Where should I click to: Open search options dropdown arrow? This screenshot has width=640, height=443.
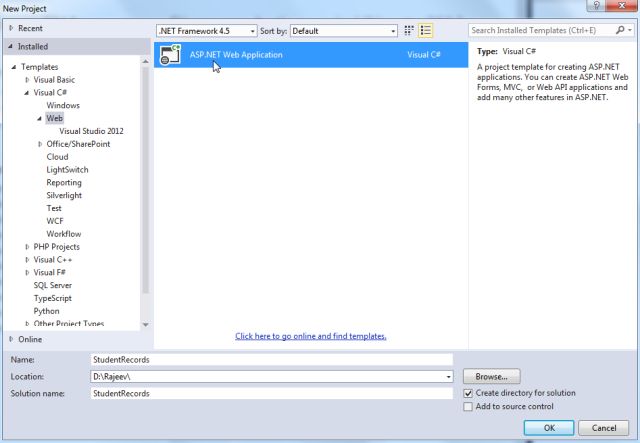tap(630, 30)
